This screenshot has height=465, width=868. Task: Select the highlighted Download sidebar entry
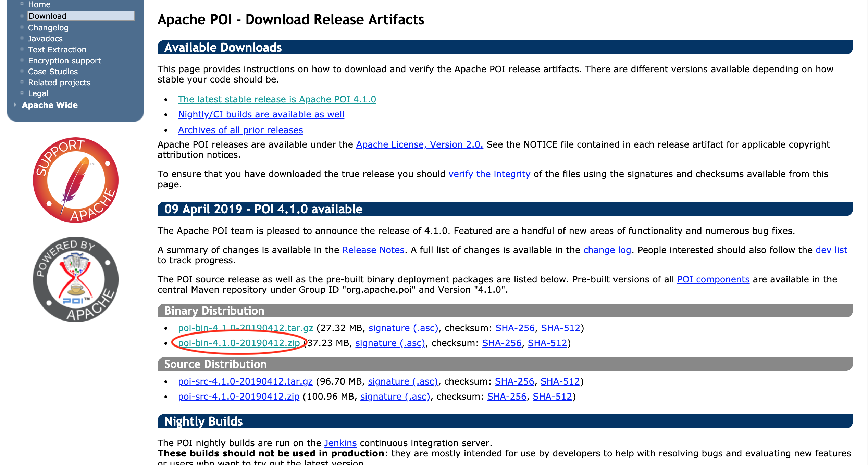(x=47, y=16)
